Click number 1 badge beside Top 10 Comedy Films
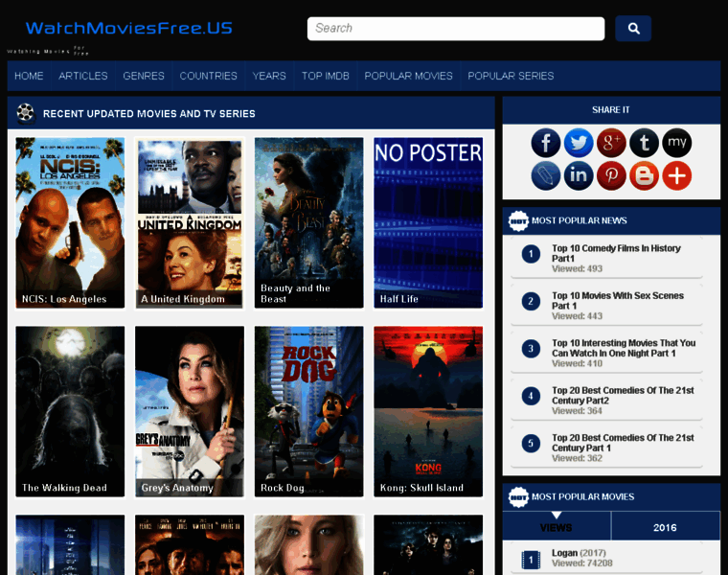This screenshot has height=575, width=728. pos(531,254)
